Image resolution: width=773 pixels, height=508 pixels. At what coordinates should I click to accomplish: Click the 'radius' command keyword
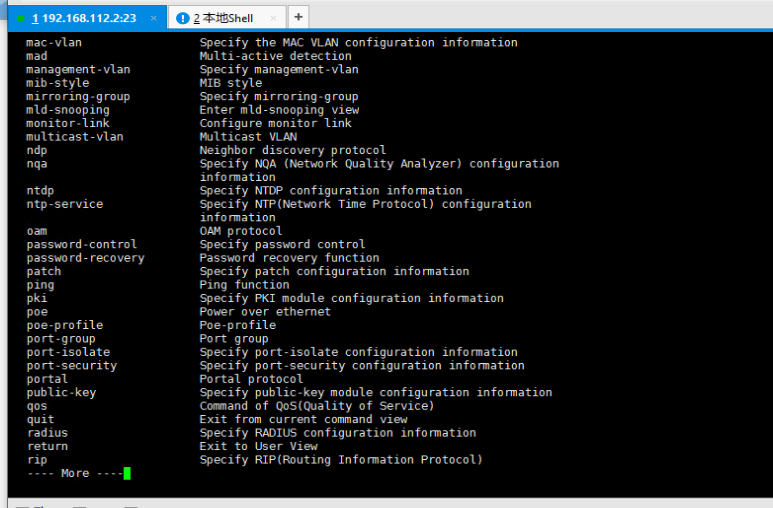[47, 433]
